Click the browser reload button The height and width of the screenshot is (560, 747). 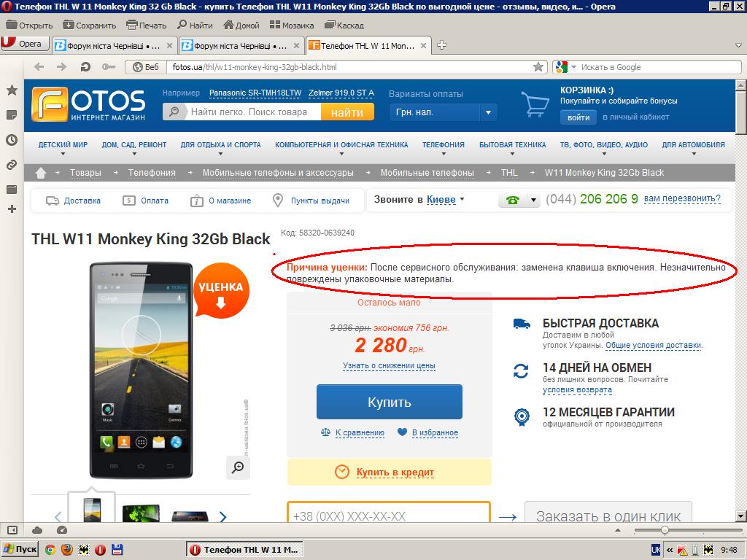click(85, 67)
